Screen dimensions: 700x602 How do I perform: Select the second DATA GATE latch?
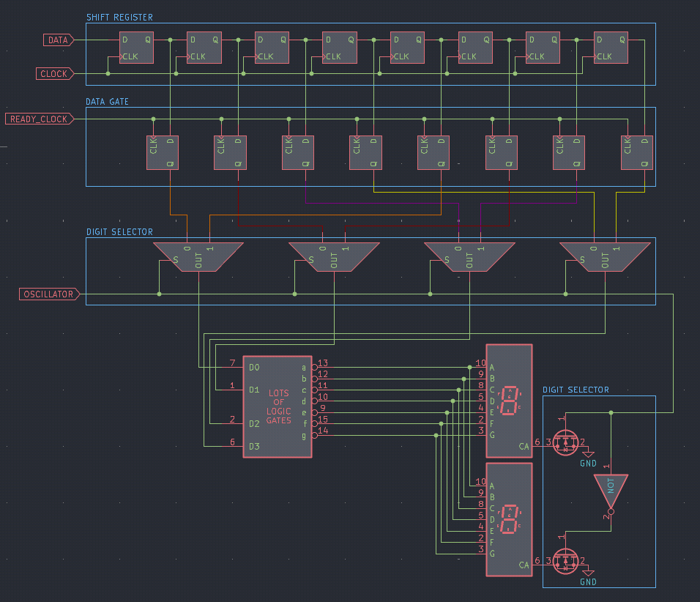tap(230, 153)
